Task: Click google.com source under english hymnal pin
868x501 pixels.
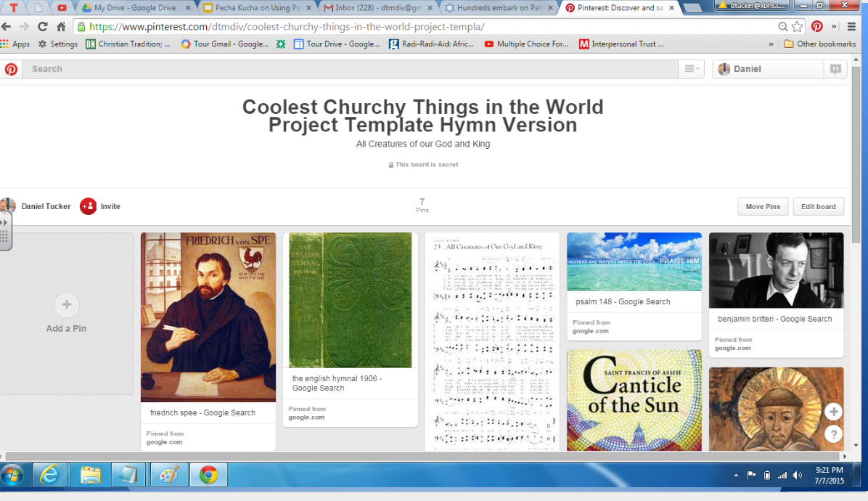Action: (306, 417)
